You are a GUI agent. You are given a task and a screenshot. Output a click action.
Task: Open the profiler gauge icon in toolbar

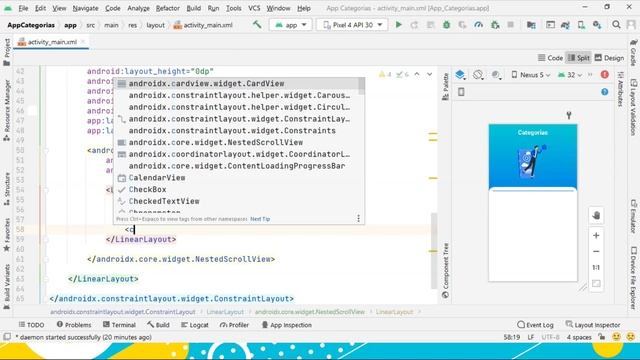point(478,25)
